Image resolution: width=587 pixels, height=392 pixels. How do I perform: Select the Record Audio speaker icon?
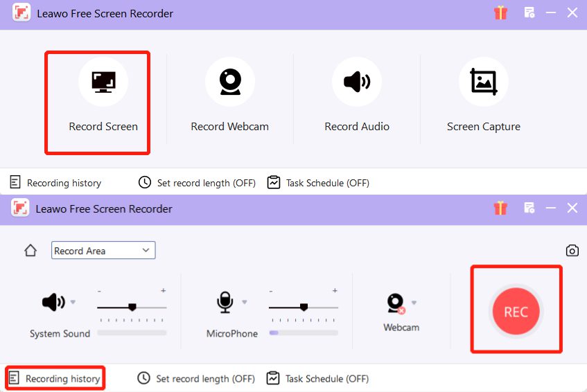click(356, 82)
